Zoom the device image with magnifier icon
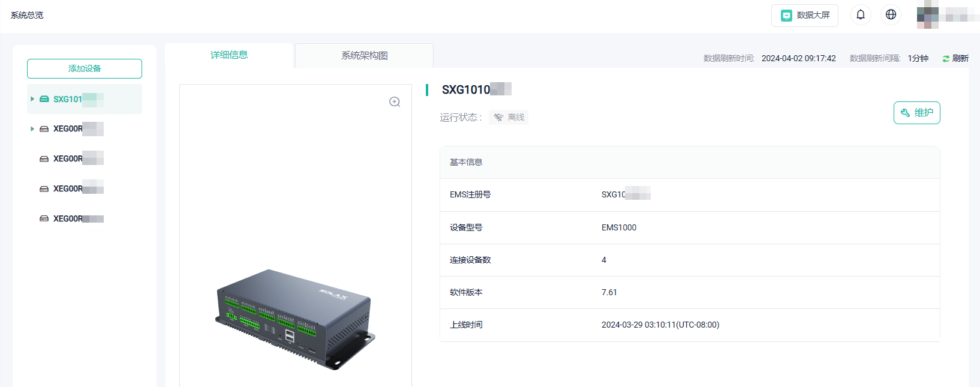The height and width of the screenshot is (387, 980). coord(395,102)
